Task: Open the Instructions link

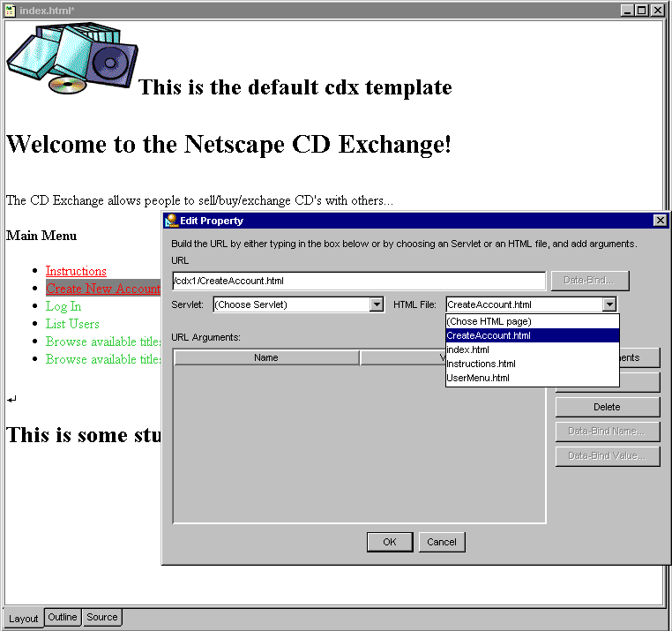Action: click(76, 271)
